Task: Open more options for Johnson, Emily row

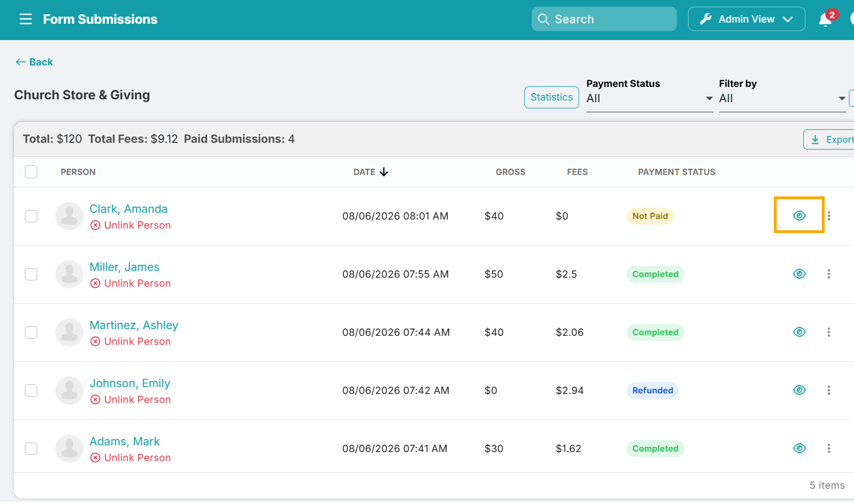Action: click(x=829, y=390)
